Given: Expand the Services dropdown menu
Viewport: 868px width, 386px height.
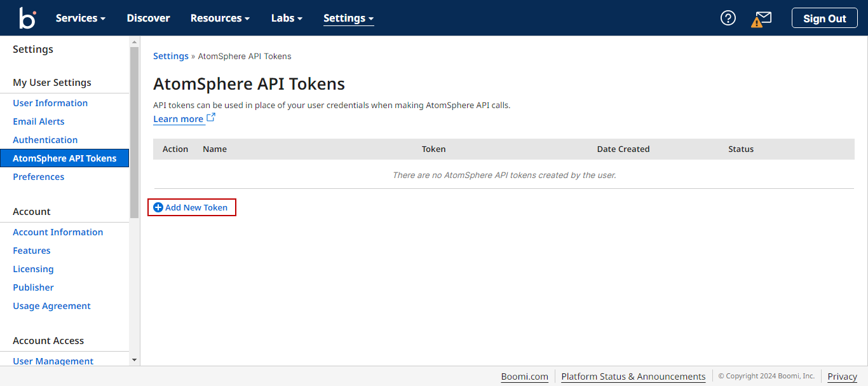Looking at the screenshot, I should 81,18.
